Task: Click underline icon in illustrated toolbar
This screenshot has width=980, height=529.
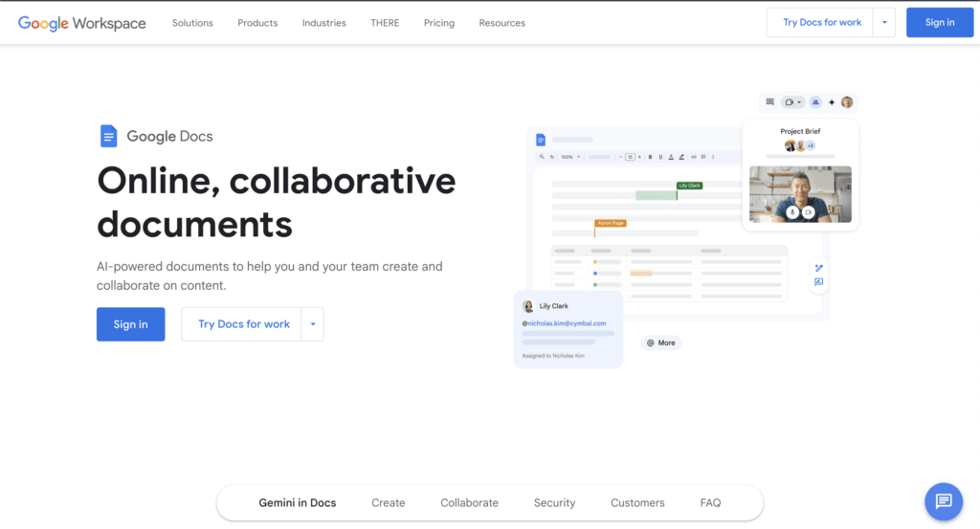Action: 660,157
